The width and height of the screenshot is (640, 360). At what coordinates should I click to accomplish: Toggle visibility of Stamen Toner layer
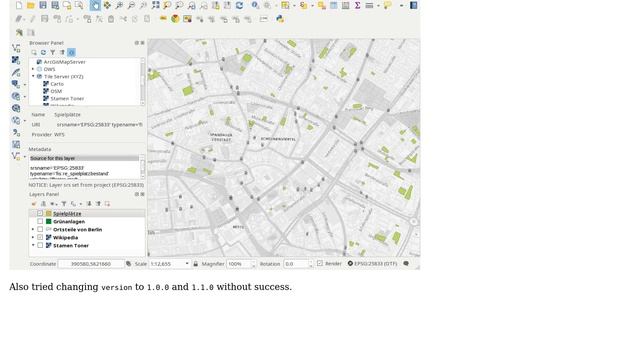tap(40, 245)
